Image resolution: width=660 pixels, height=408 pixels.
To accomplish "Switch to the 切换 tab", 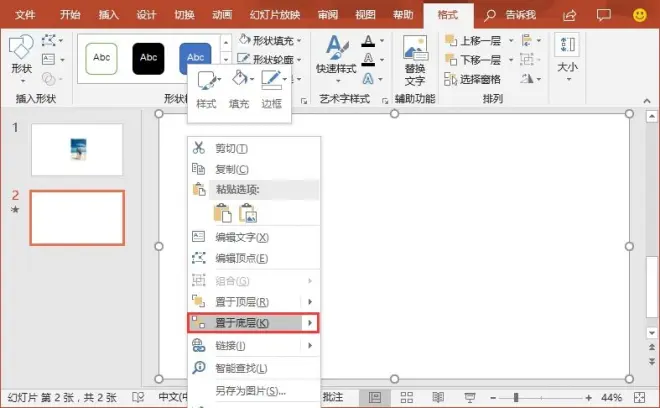I will pos(184,15).
